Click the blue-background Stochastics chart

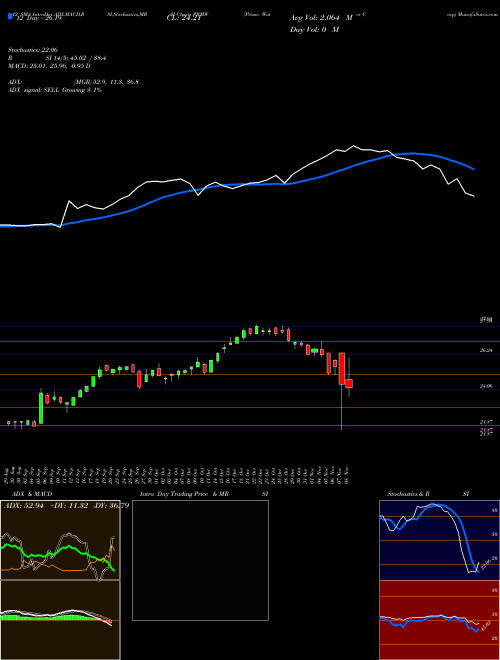(x=439, y=540)
